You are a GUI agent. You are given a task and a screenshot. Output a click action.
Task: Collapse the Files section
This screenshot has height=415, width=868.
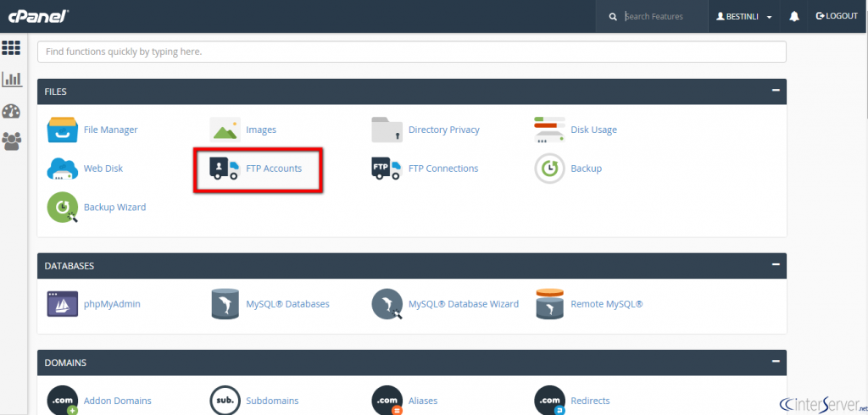pyautogui.click(x=776, y=90)
